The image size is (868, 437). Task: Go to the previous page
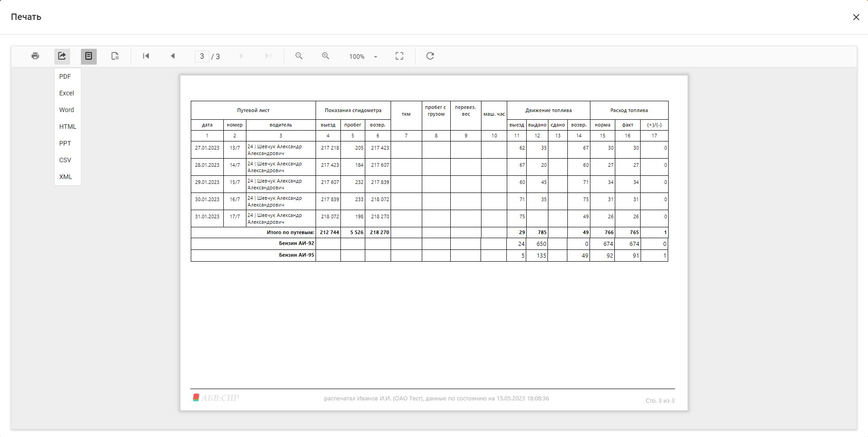tap(173, 56)
